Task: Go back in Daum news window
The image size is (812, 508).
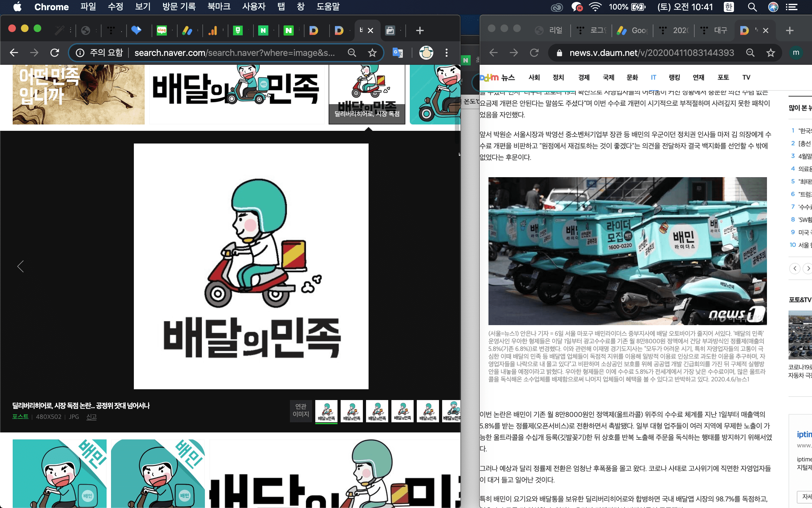Action: tap(493, 53)
